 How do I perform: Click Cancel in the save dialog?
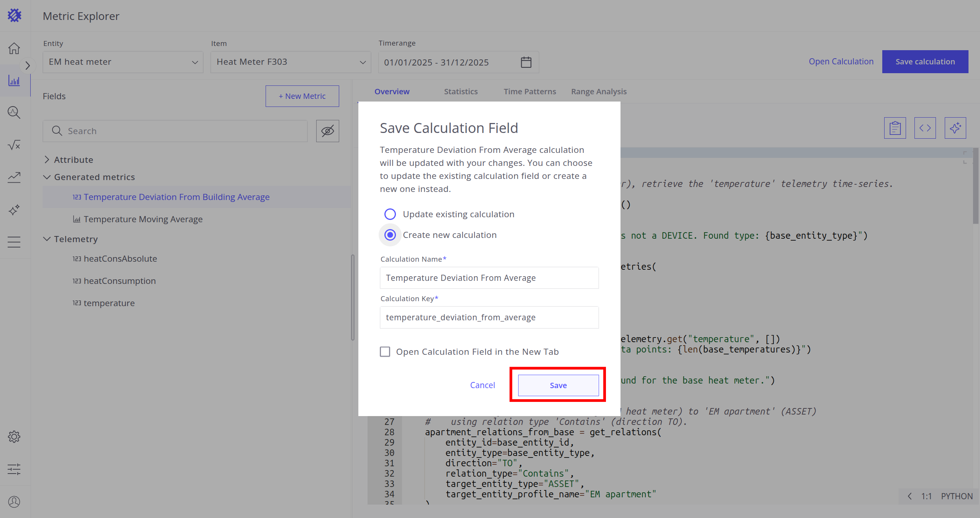point(482,385)
